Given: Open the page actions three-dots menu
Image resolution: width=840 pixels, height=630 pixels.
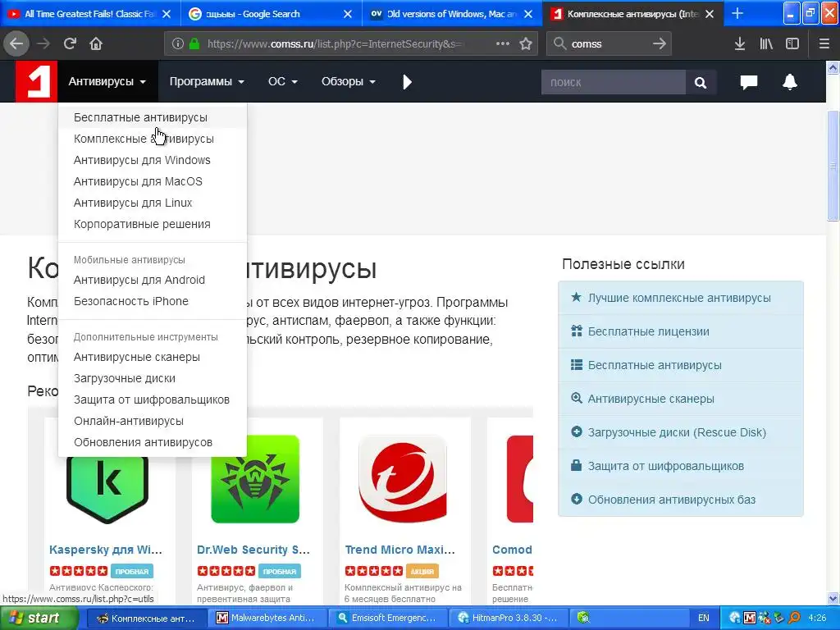Looking at the screenshot, I should [x=503, y=43].
